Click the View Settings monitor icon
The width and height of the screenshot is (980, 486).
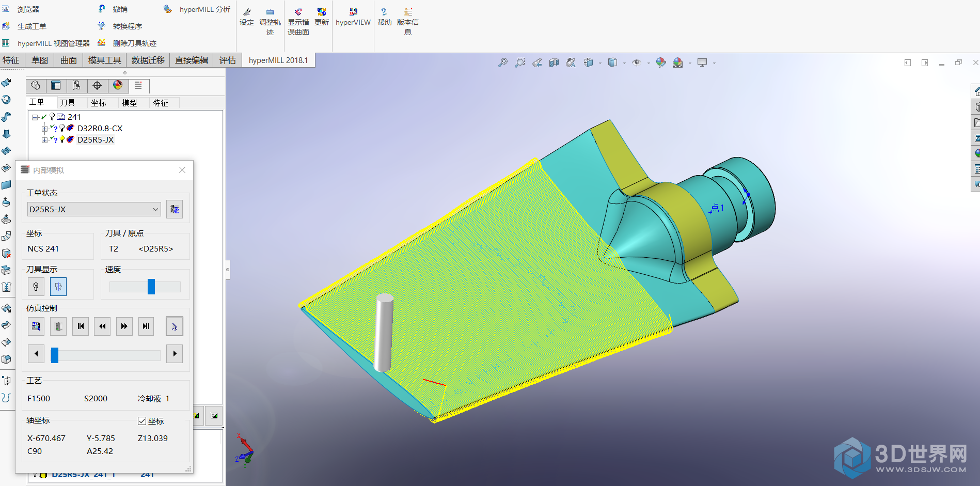tap(702, 62)
